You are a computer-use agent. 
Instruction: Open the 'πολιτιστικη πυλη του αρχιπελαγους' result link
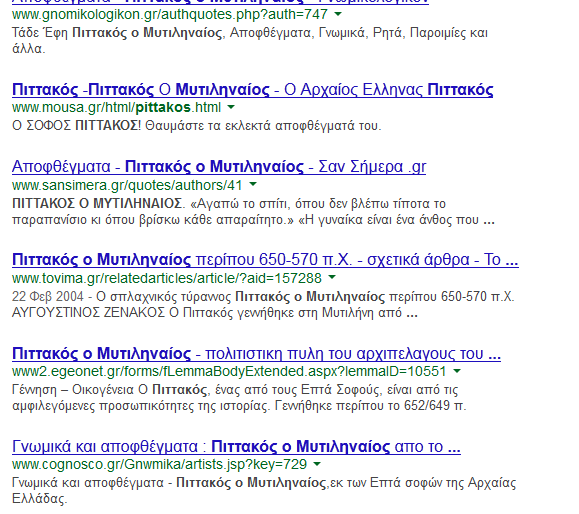pos(256,353)
